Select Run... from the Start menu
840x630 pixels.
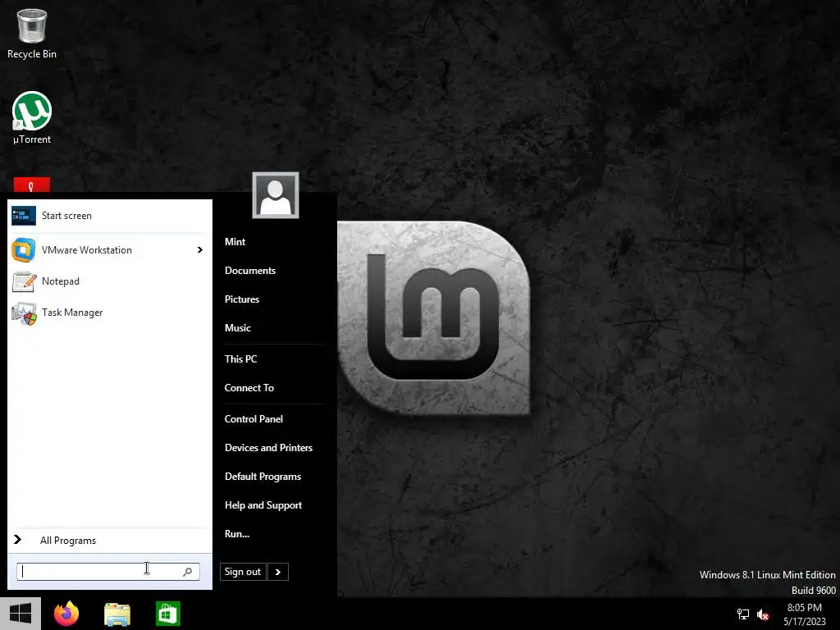click(237, 534)
